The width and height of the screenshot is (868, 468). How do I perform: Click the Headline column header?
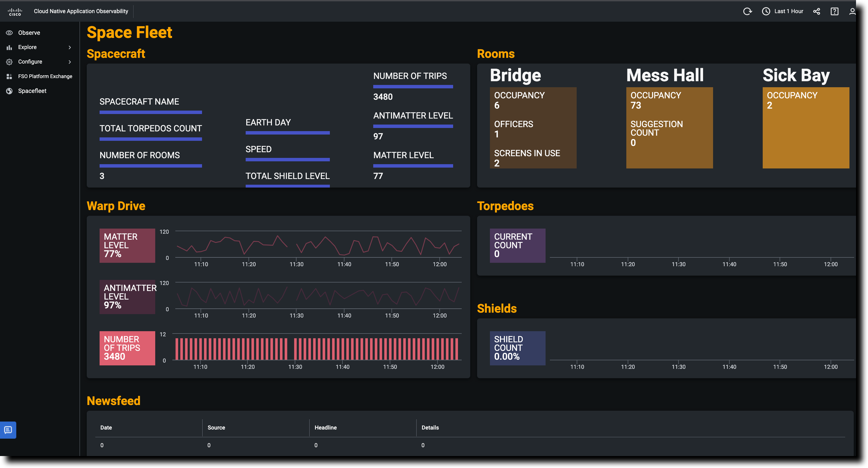pyautogui.click(x=326, y=428)
